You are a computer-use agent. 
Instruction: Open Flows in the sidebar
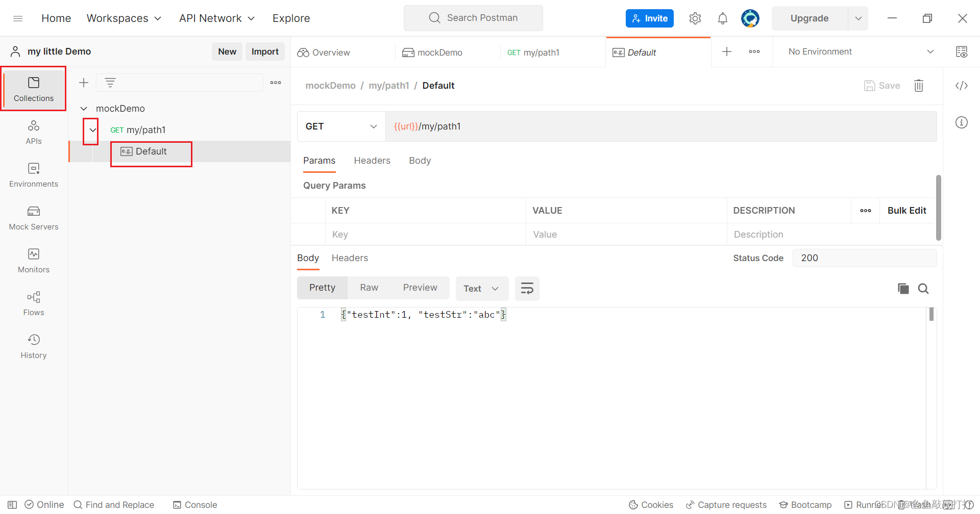click(34, 303)
